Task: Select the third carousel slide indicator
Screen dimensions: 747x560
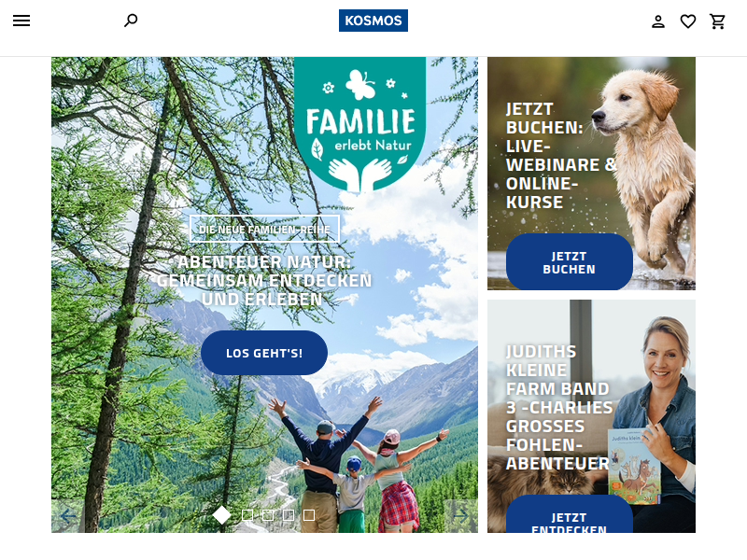Action: click(268, 515)
